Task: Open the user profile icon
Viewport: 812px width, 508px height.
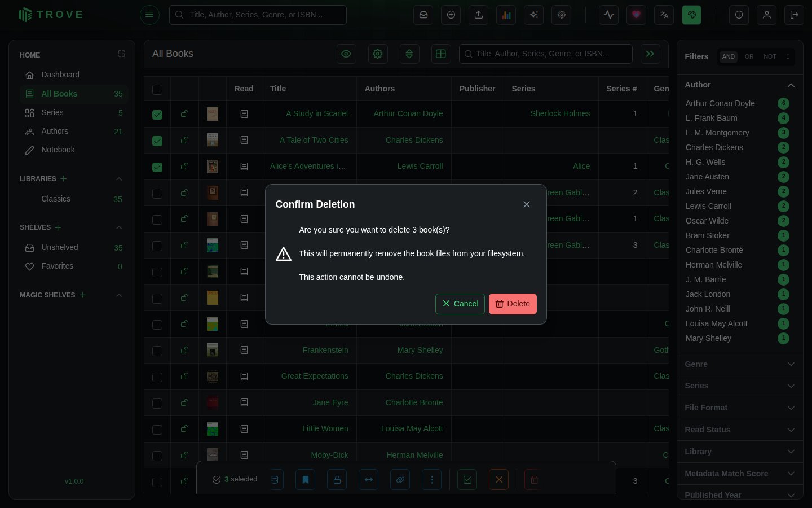Action: [767, 15]
